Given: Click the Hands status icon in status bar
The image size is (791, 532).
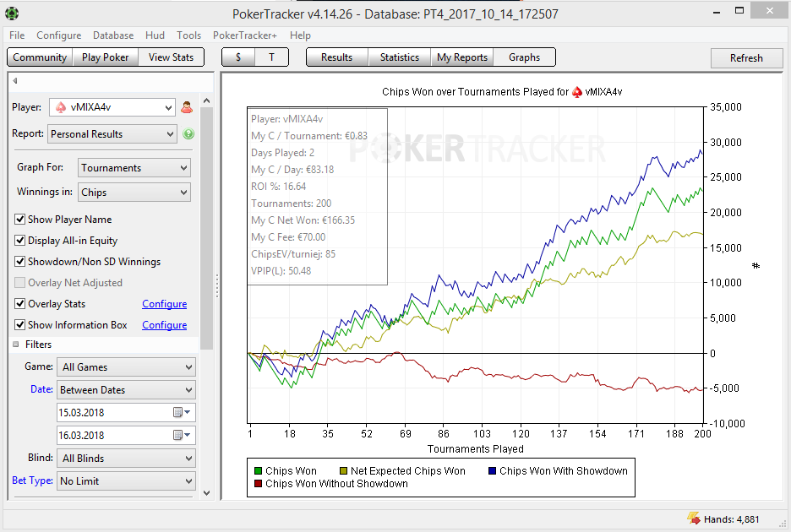Looking at the screenshot, I should (x=694, y=518).
